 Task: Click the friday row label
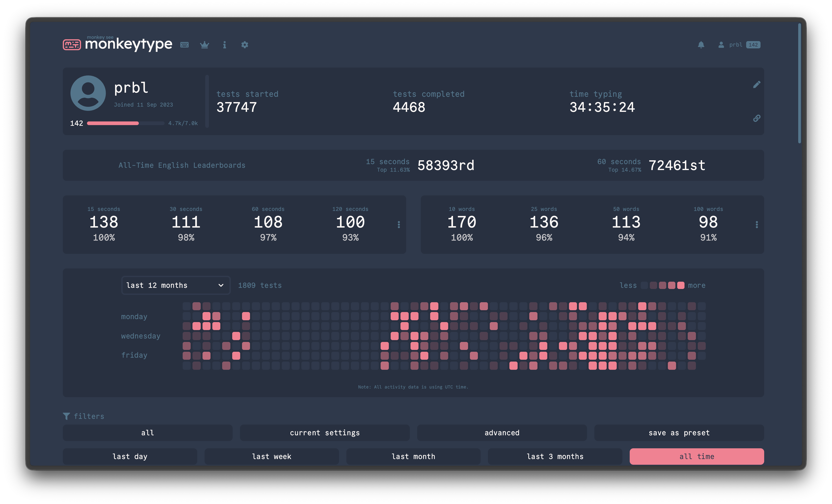(134, 355)
